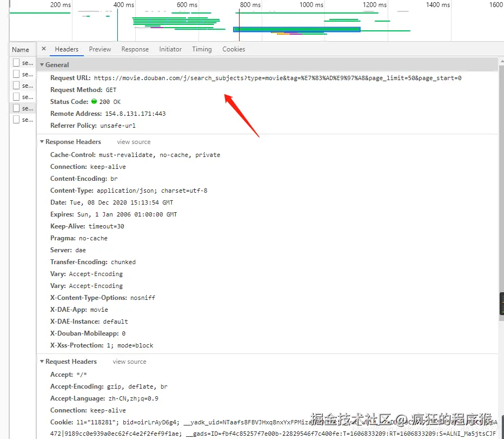Click the green Status Code indicator
504x439 pixels.
(x=94, y=101)
